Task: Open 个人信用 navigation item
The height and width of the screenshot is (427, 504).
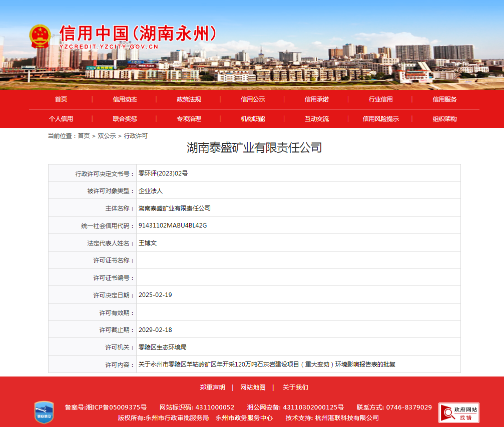Action: pos(61,119)
